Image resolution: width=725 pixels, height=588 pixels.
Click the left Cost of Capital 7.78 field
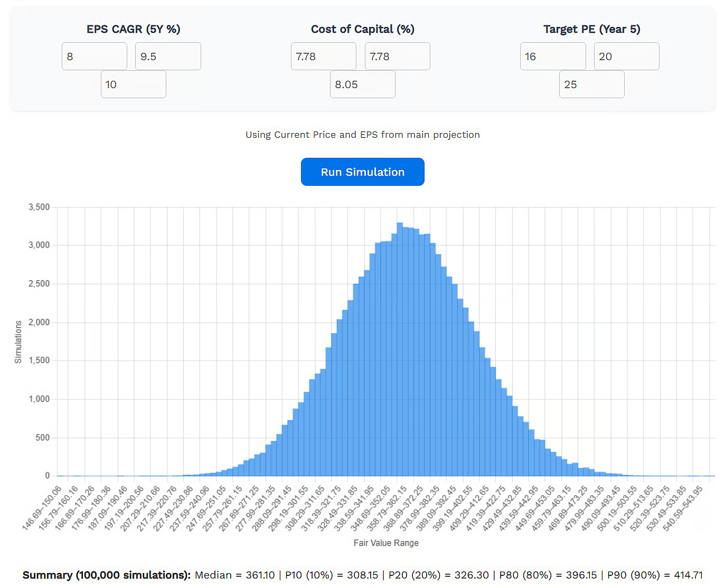point(323,56)
